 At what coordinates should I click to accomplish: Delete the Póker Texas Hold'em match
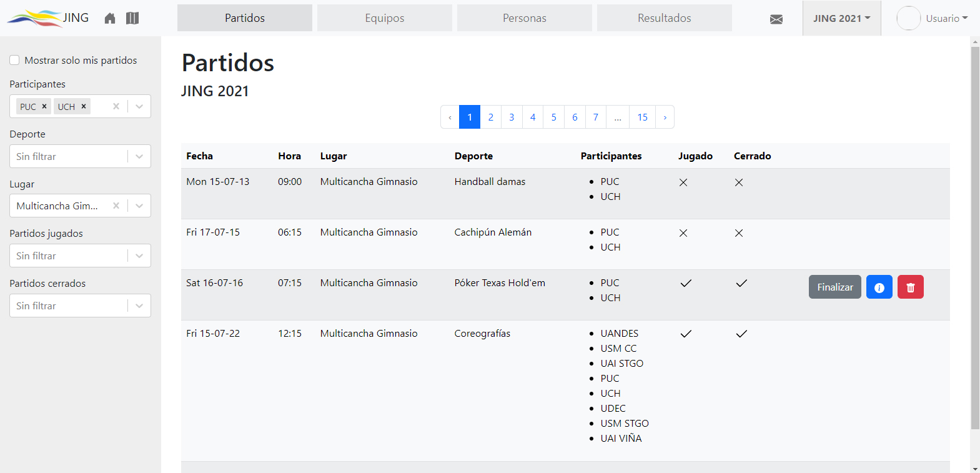(x=911, y=287)
